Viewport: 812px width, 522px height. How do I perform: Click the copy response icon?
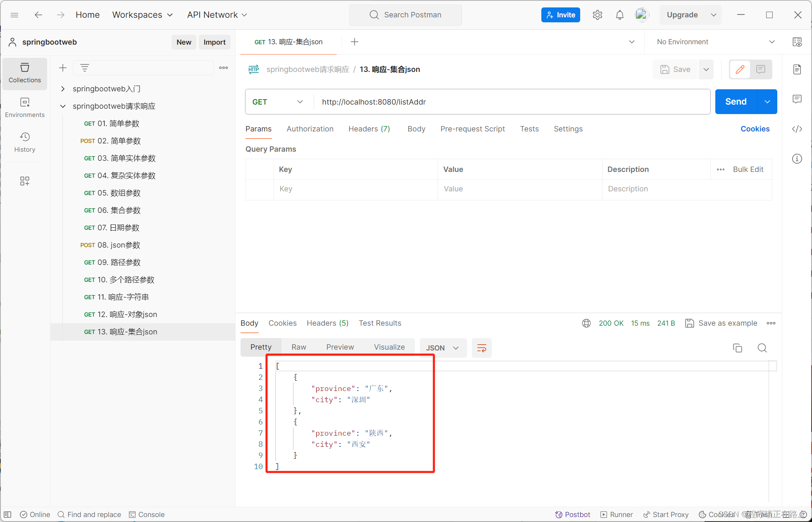738,348
